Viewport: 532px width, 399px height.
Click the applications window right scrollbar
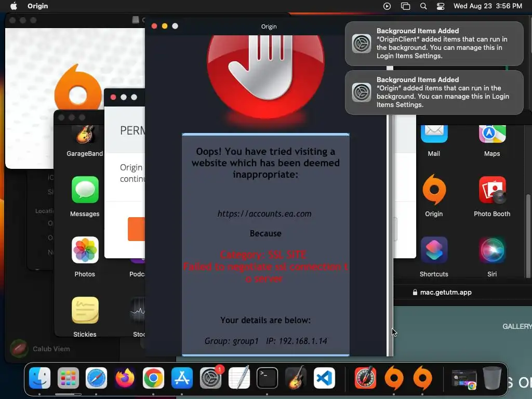pyautogui.click(x=528, y=236)
